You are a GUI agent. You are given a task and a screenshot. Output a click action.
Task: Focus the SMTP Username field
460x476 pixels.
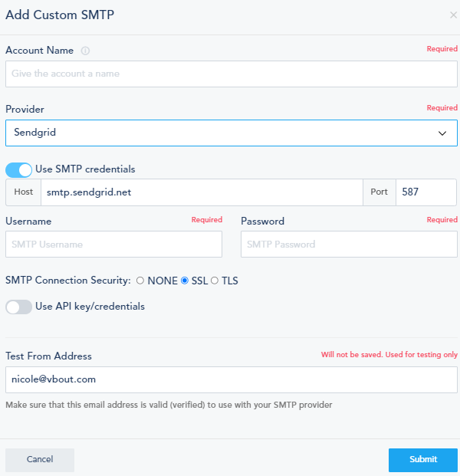pos(113,245)
